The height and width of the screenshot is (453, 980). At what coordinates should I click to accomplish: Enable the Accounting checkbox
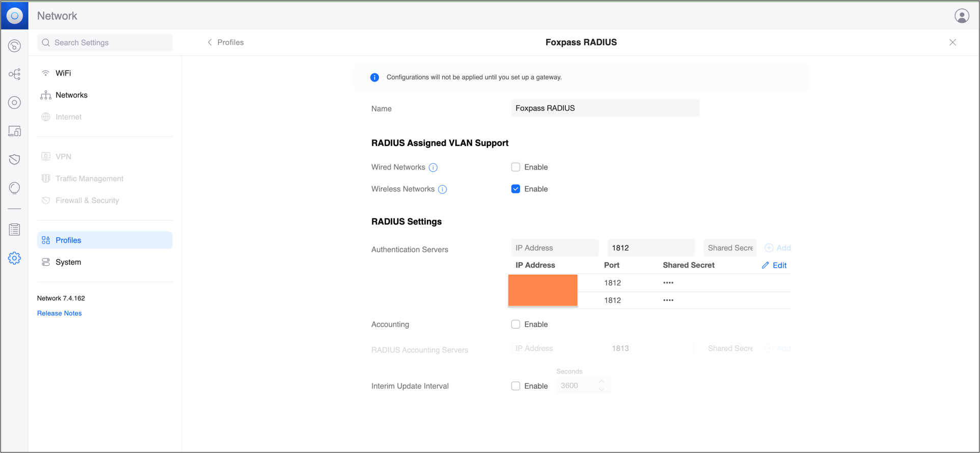515,324
